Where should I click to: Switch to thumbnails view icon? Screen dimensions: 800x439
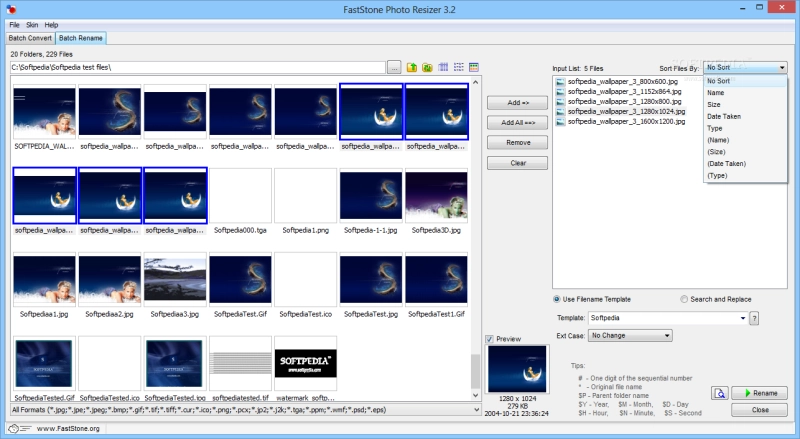tap(474, 67)
